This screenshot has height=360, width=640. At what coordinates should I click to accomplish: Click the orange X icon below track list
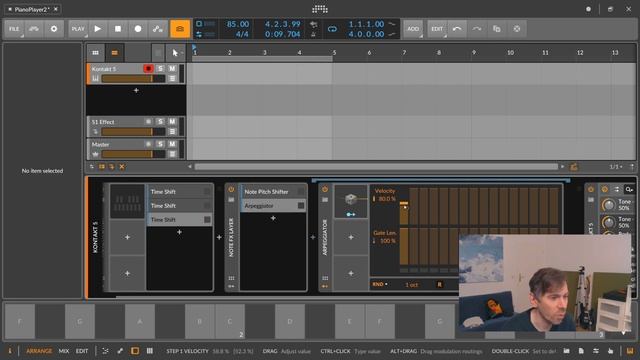pos(122,167)
